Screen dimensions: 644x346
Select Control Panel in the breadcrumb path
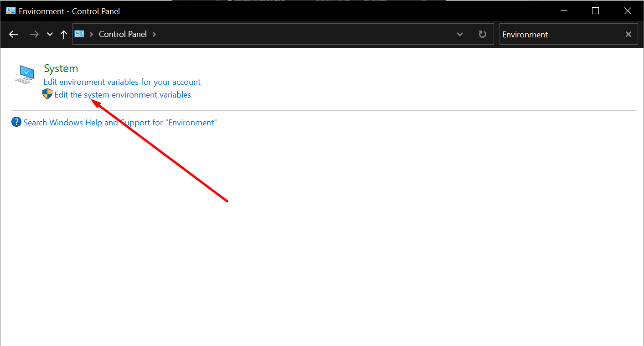tap(123, 34)
